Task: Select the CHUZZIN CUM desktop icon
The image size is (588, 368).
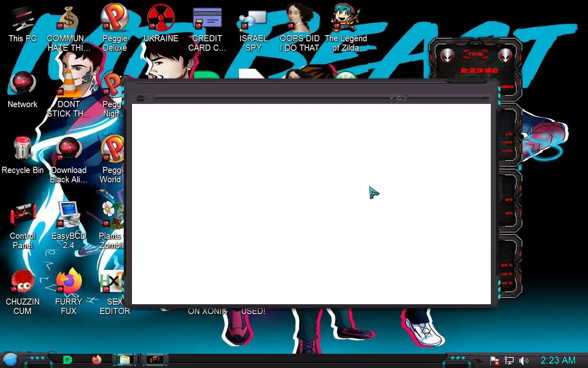Action: tap(22, 292)
